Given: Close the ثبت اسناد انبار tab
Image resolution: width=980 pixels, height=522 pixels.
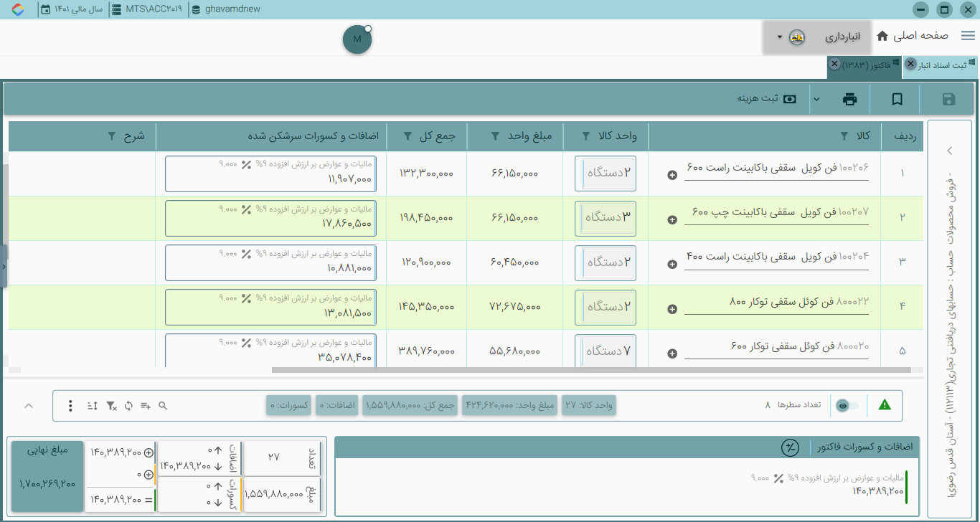Looking at the screenshot, I should 910,64.
